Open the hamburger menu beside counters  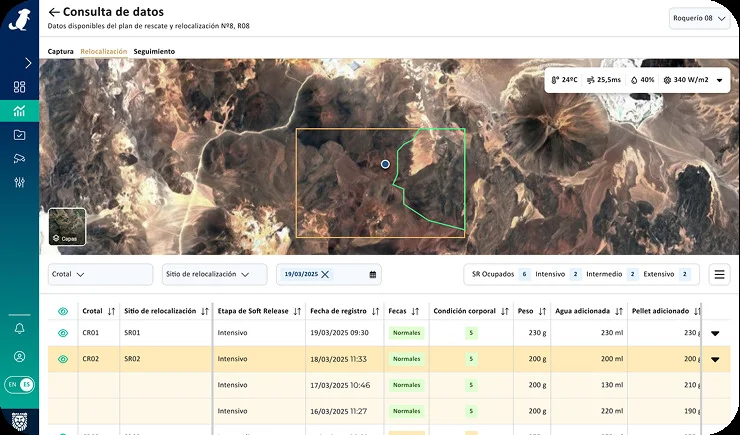point(719,274)
